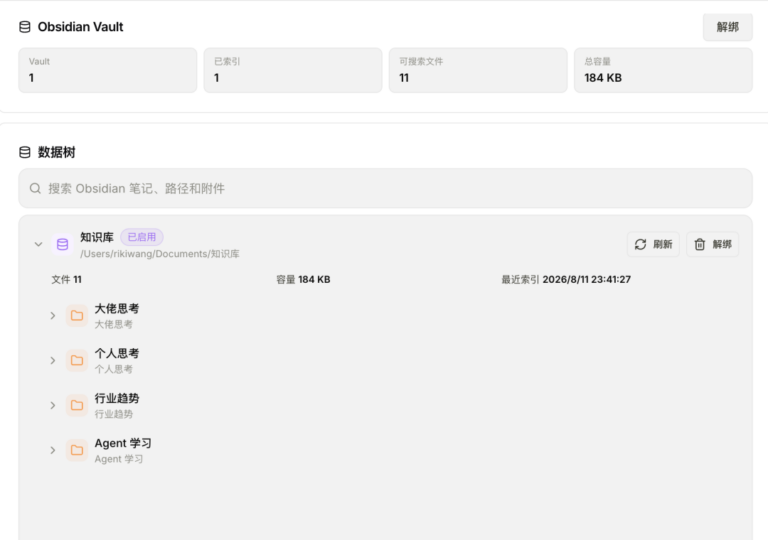Click the Obsidian Vault database icon
This screenshot has height=540, width=768.
(x=24, y=27)
